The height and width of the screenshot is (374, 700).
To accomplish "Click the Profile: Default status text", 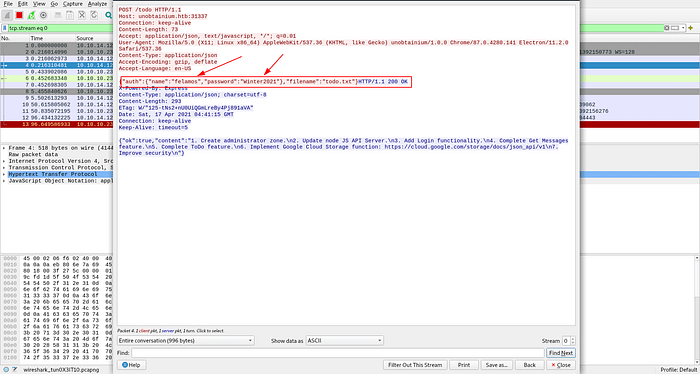I will pos(679,370).
